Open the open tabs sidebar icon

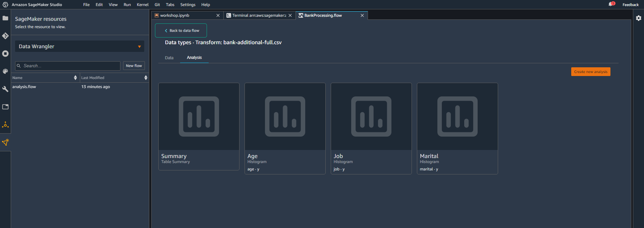point(5,107)
